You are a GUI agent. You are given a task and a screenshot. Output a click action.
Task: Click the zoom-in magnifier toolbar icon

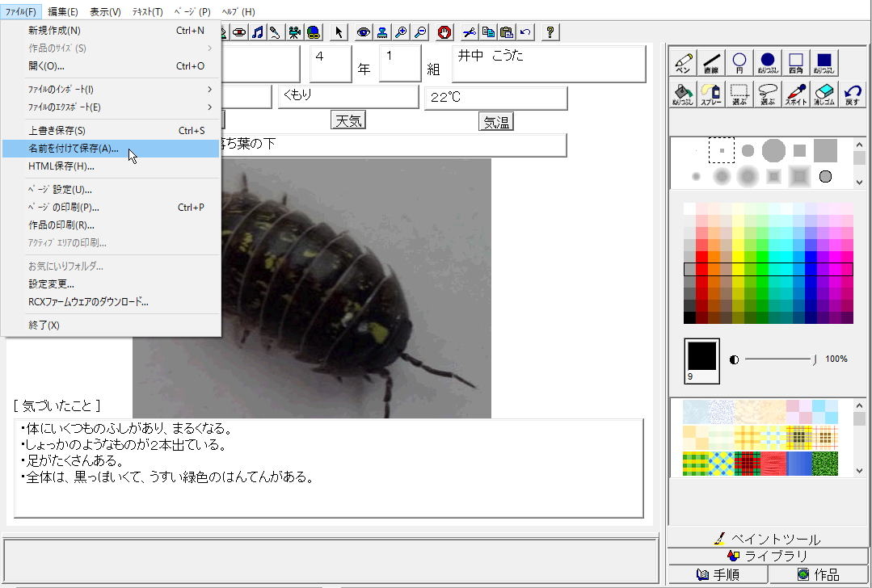pyautogui.click(x=400, y=32)
